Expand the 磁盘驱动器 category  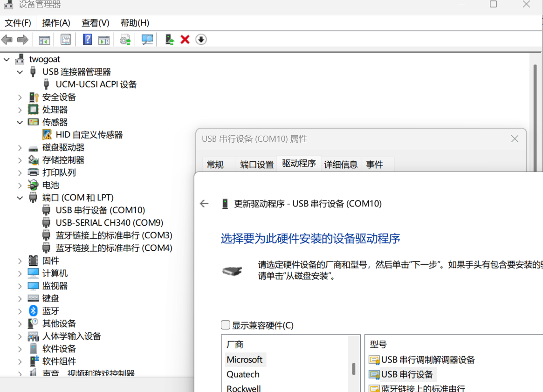click(20, 147)
